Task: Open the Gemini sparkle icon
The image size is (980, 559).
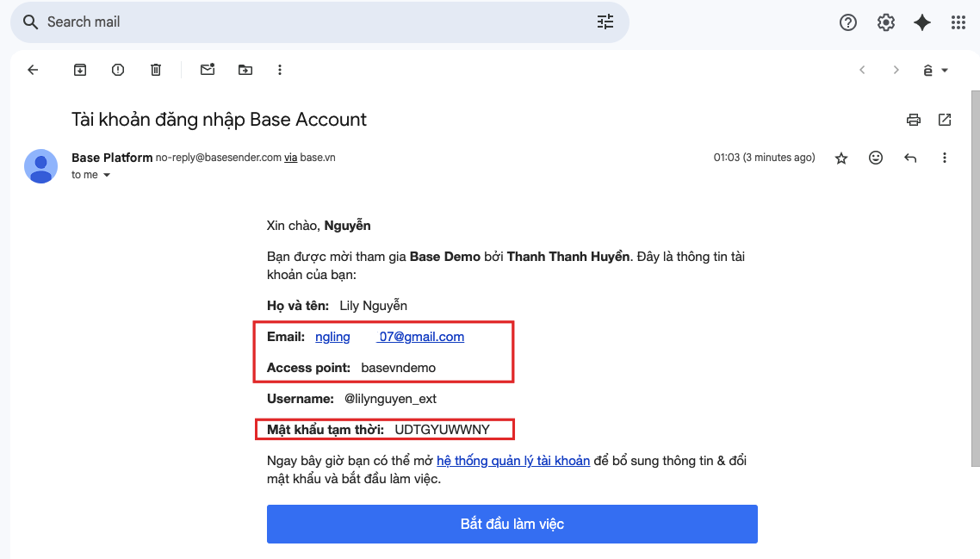Action: (x=922, y=22)
